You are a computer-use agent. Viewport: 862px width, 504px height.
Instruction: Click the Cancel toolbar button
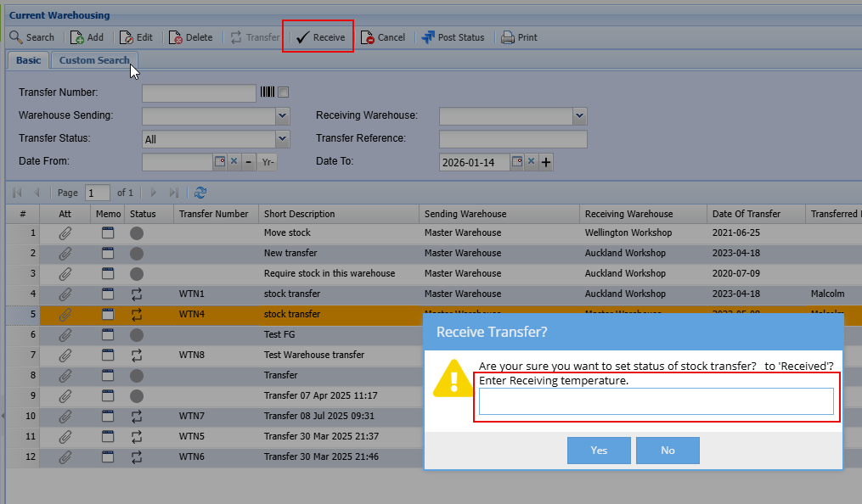[x=383, y=37]
